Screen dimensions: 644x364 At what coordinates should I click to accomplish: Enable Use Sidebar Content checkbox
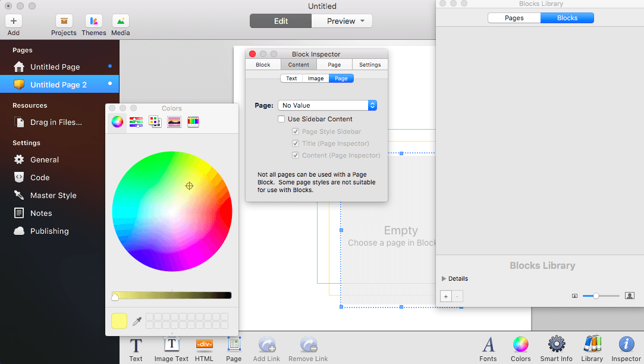tap(281, 119)
